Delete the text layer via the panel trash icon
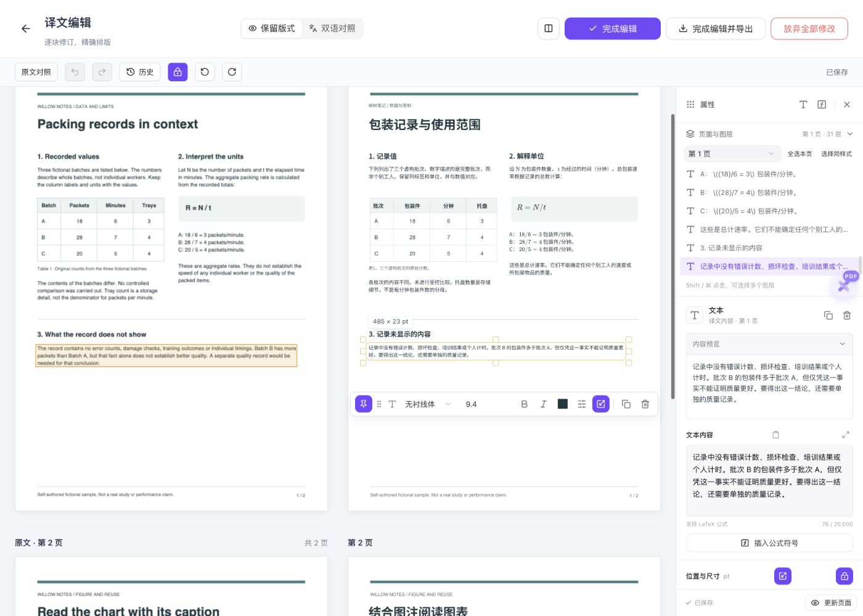Image resolution: width=863 pixels, height=616 pixels. pyautogui.click(x=847, y=315)
